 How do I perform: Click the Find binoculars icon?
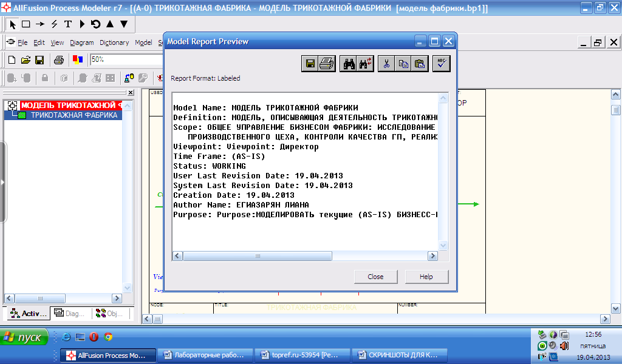[349, 64]
